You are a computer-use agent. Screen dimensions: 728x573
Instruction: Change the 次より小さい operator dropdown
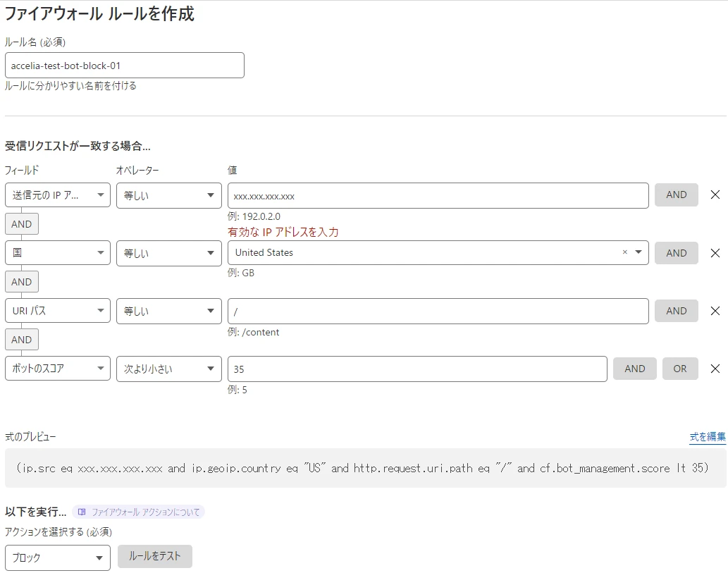(169, 369)
